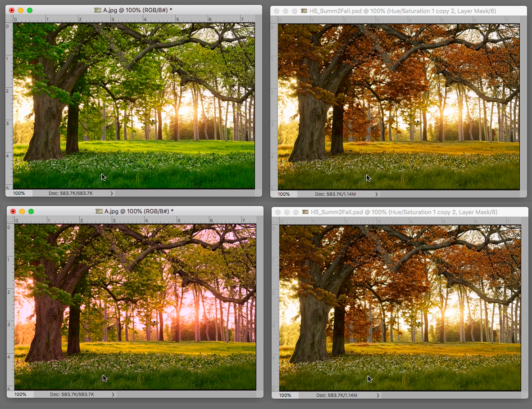Click the ruler origin corner in green-trees A.jpg
Screen dimensions: 532x409
pos(9,19)
